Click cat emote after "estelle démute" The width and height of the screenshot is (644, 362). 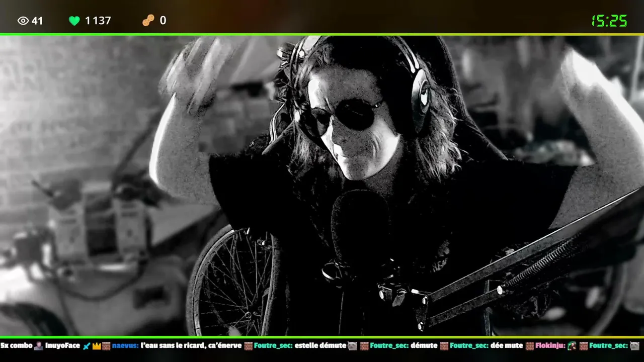click(352, 346)
